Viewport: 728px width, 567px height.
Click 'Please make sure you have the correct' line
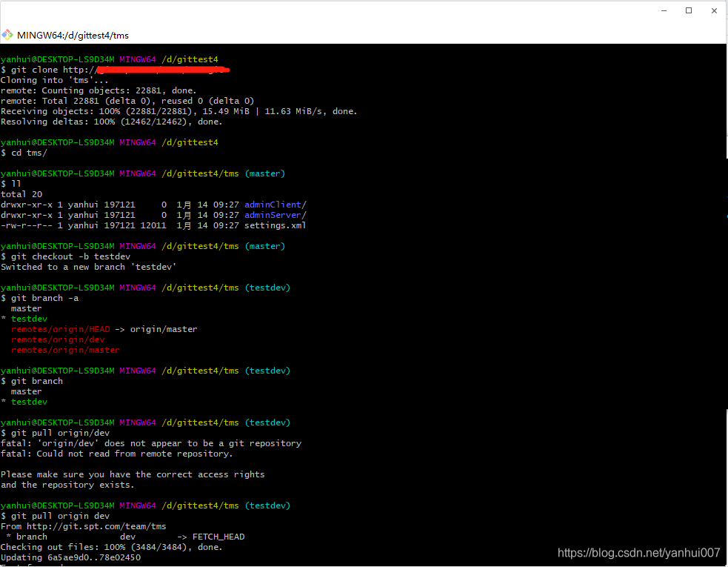point(133,474)
